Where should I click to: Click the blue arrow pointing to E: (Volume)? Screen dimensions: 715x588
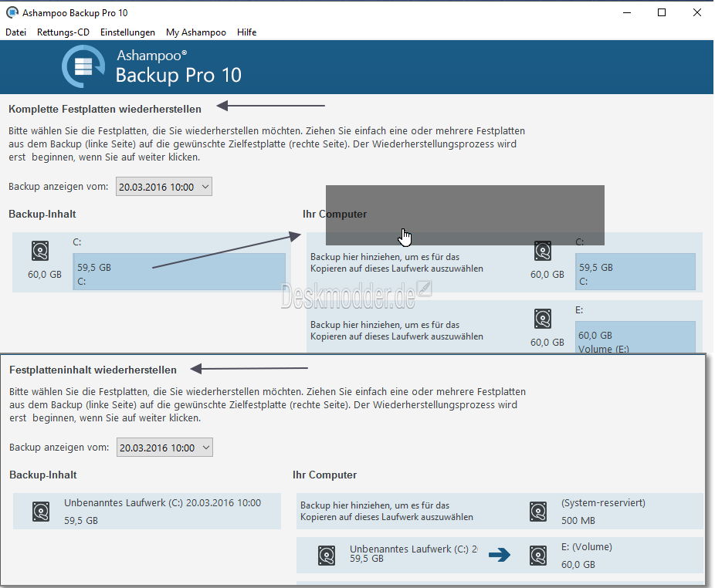tap(500, 555)
